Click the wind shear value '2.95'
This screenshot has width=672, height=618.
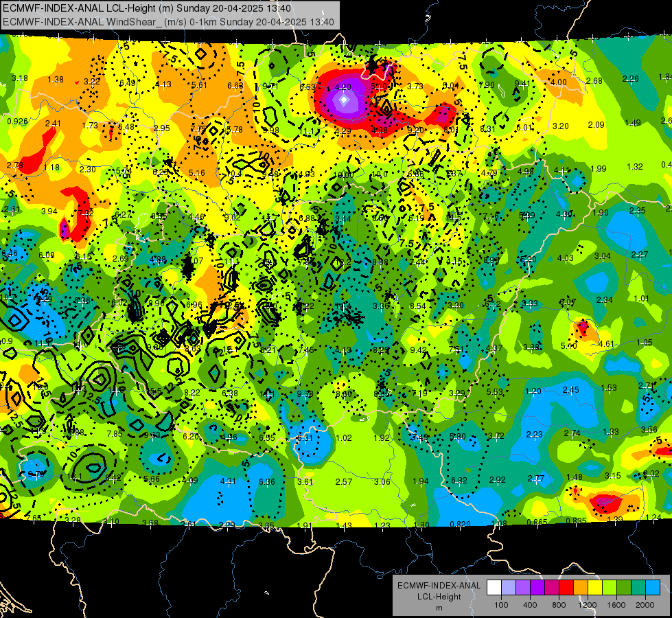[162, 128]
